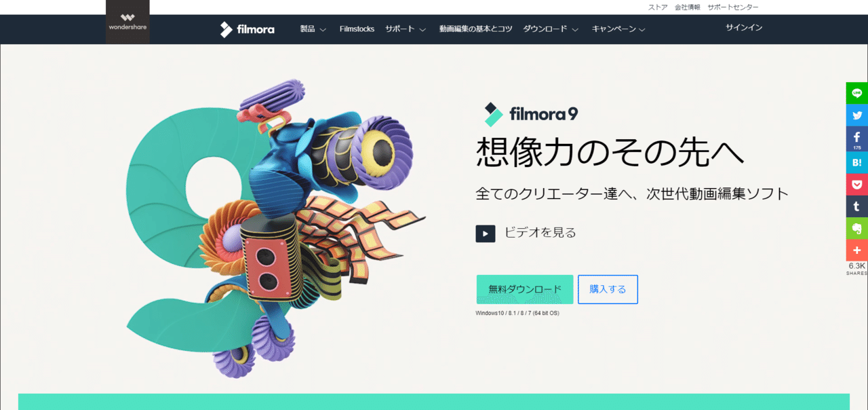This screenshot has height=410, width=868.
Task: Share on Twitter from the sidebar
Action: (856, 115)
